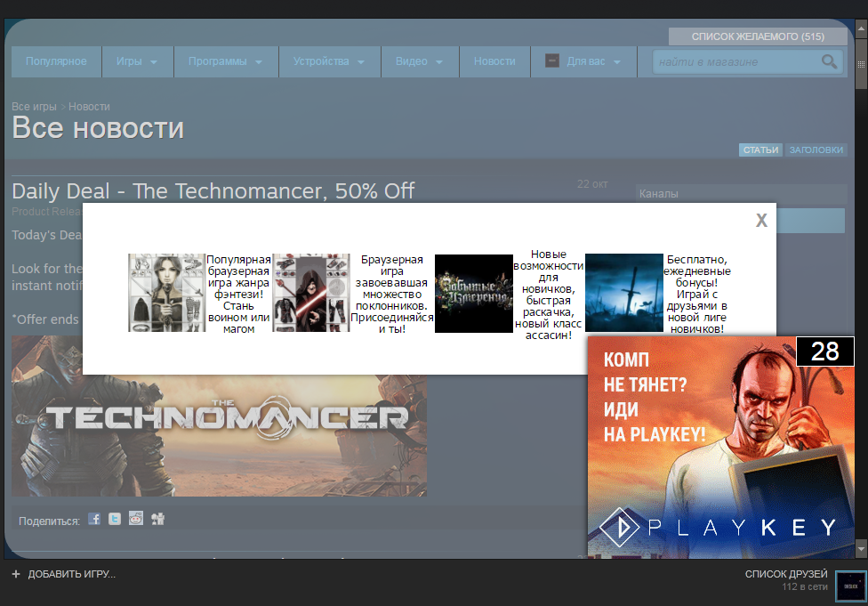Click the Все новости page title

tap(98, 128)
